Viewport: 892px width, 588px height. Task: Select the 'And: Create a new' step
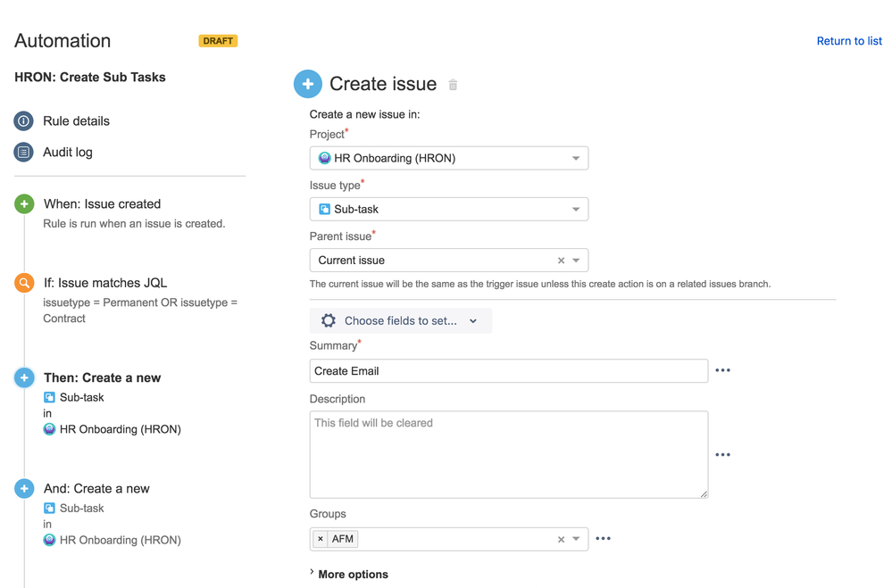[x=96, y=488]
